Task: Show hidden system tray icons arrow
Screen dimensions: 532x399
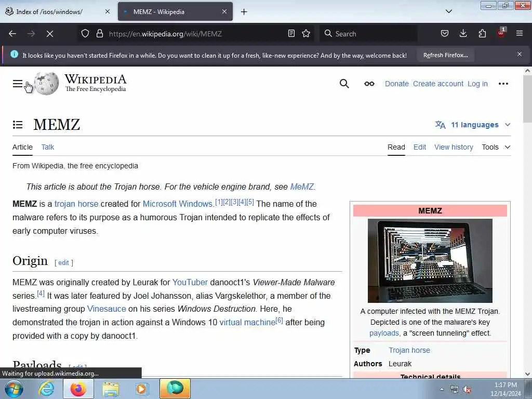Action: [442, 390]
